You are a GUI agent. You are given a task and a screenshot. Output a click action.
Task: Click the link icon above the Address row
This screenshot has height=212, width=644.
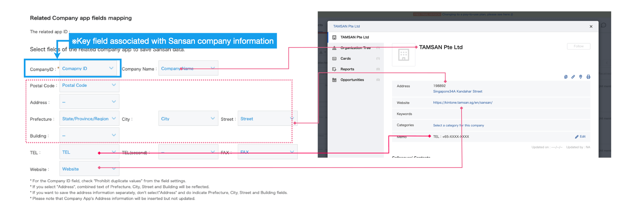pyautogui.click(x=573, y=77)
